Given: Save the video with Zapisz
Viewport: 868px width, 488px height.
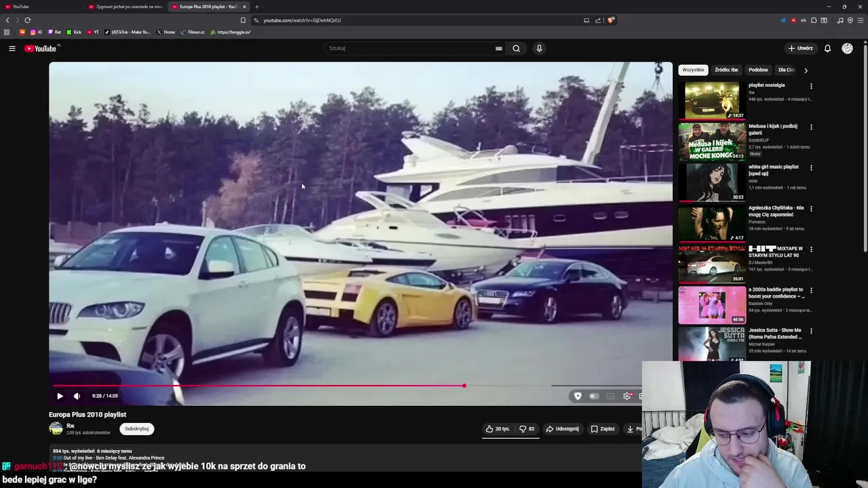Looking at the screenshot, I should tap(603, 428).
